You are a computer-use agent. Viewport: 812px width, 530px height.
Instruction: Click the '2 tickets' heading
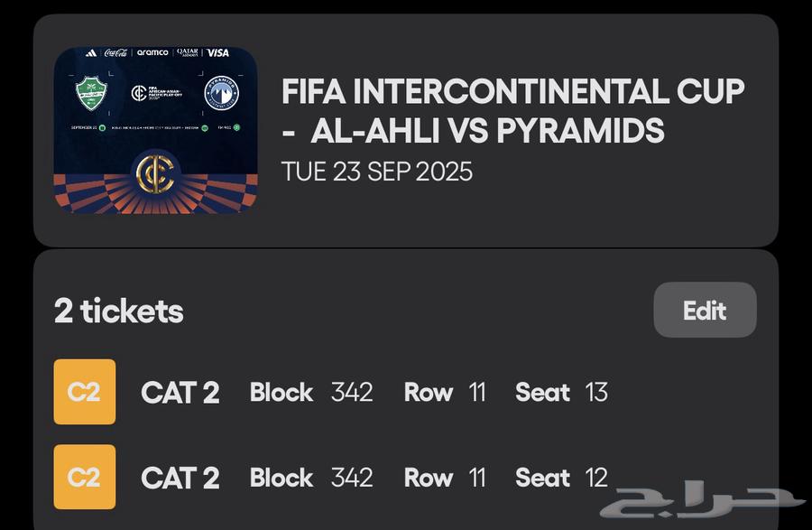[x=118, y=311]
